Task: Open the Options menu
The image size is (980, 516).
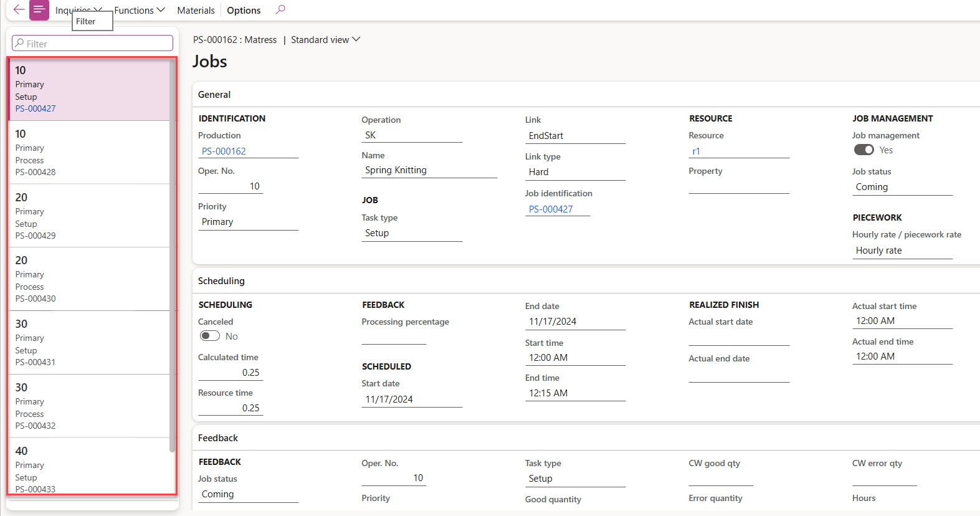Action: coord(244,10)
